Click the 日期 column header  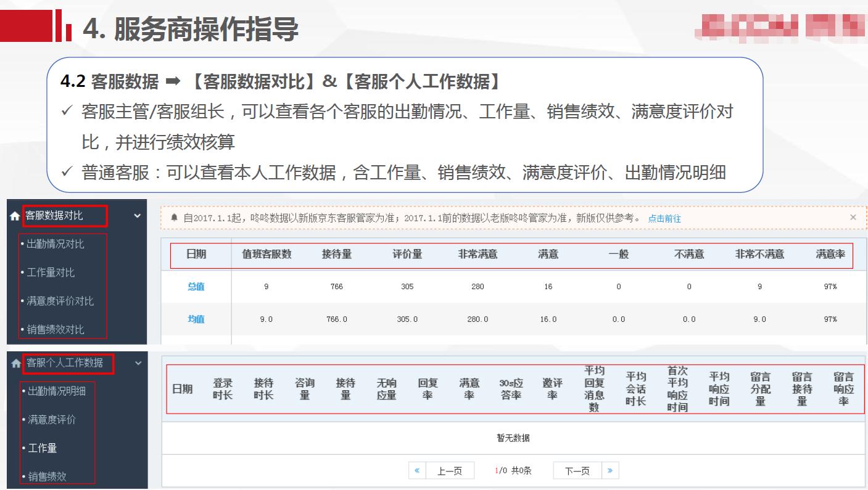pyautogui.click(x=196, y=255)
